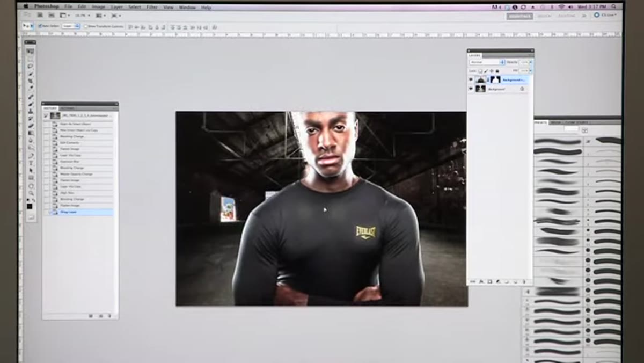Click the Wi-Fi icon in menu bar
The width and height of the screenshot is (644, 363).
pos(562,6)
